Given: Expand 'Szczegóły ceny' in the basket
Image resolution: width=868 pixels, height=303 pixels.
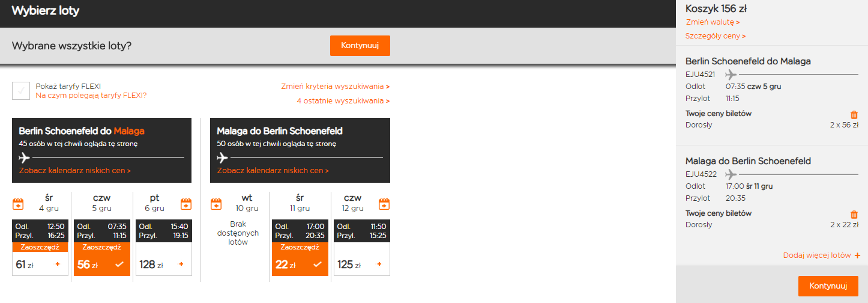Looking at the screenshot, I should (x=716, y=36).
